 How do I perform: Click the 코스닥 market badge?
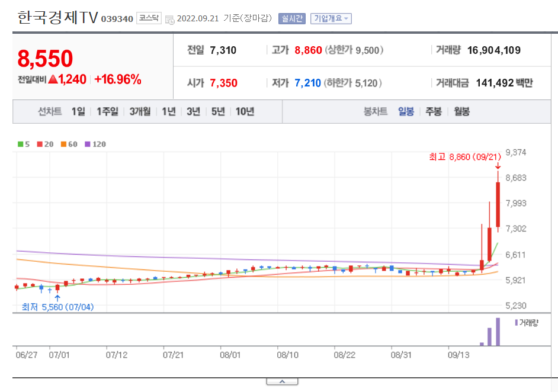pyautogui.click(x=149, y=18)
